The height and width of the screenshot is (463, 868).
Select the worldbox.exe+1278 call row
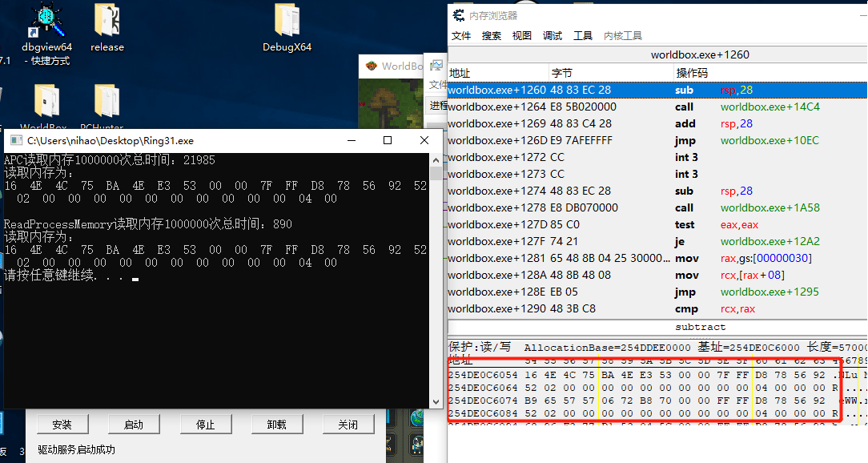[x=657, y=207]
